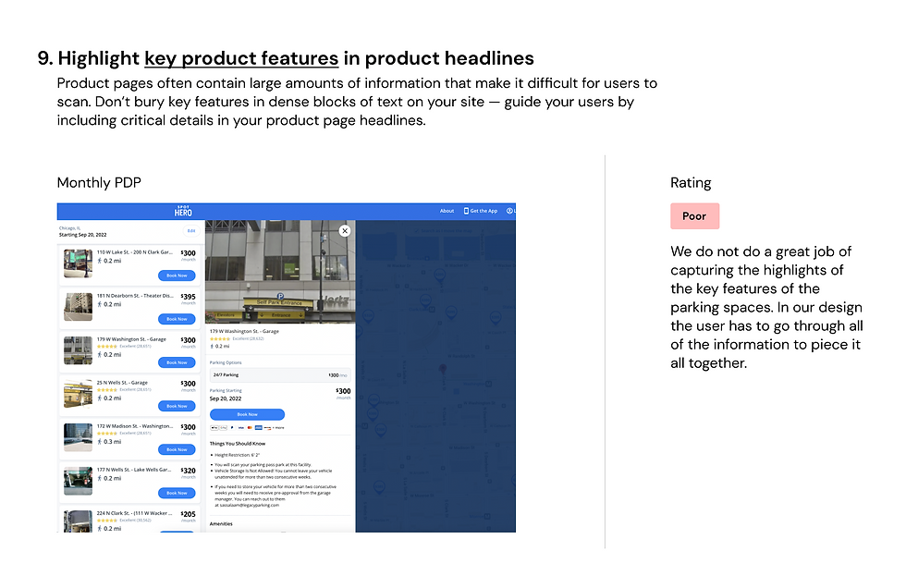The image size is (906, 588).
Task: Book Now for 172 W Madison St.
Action: point(177,449)
